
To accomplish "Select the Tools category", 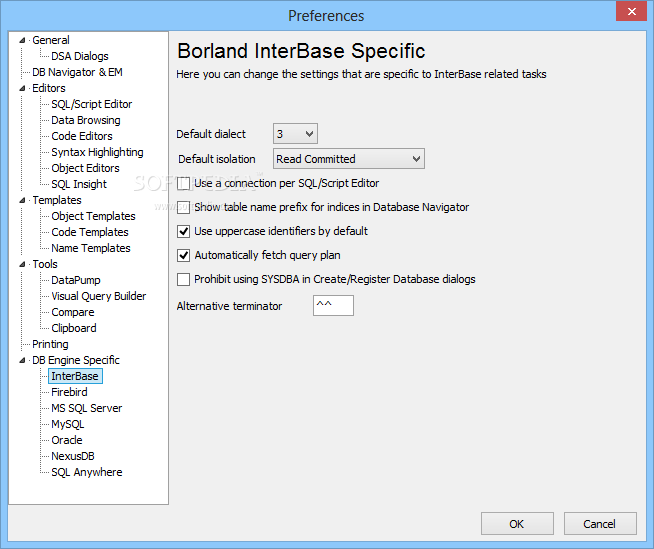I will 45,264.
